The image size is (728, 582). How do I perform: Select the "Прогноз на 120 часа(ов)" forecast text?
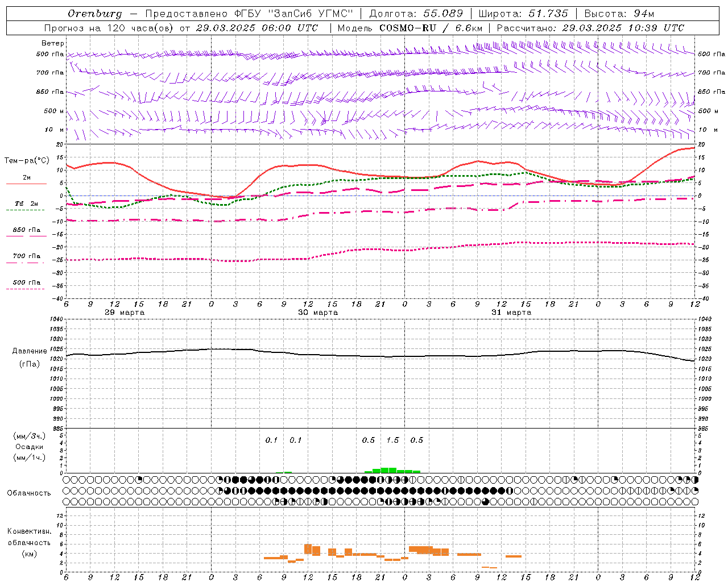point(109,28)
